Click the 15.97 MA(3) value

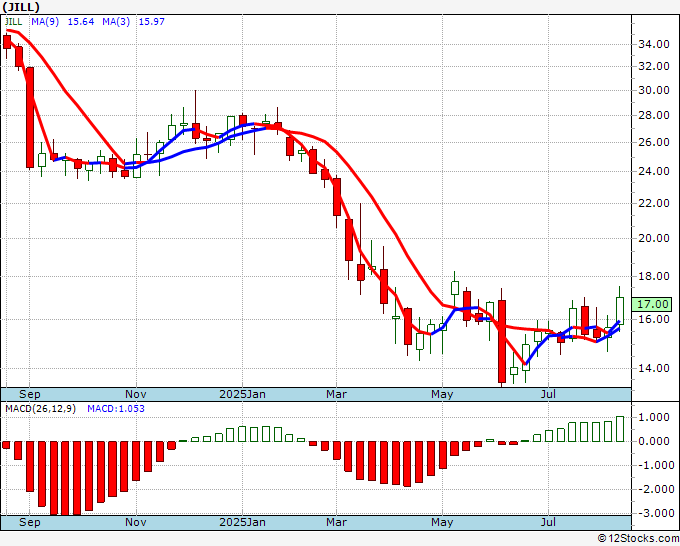click(151, 21)
